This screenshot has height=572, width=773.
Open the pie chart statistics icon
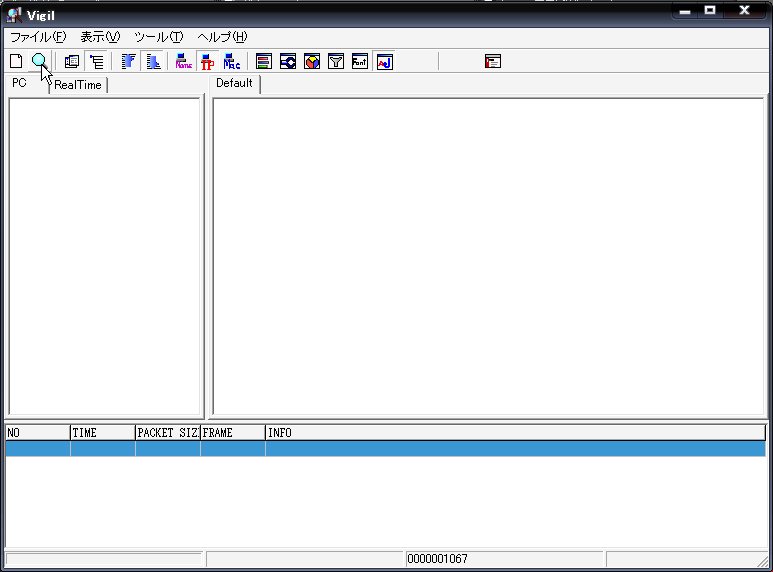(x=312, y=62)
